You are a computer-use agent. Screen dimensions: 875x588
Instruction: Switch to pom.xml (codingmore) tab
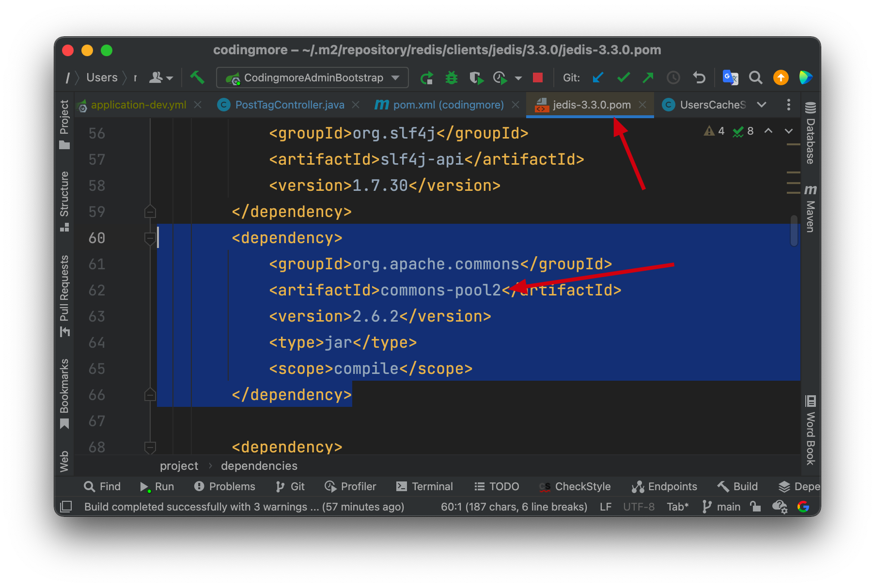448,105
